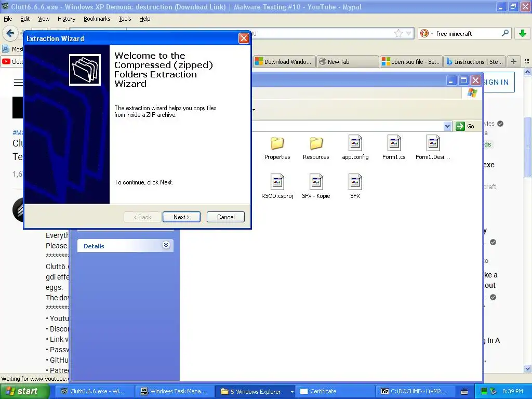The height and width of the screenshot is (399, 532).
Task: Open the YouTube hamburger menu
Action: point(18,82)
